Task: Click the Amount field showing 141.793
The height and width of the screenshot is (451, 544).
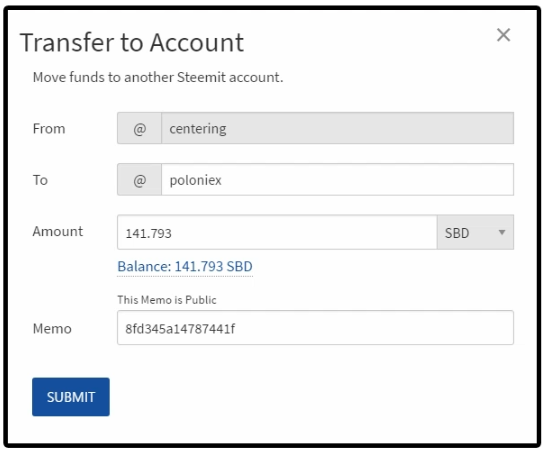Action: pyautogui.click(x=277, y=232)
